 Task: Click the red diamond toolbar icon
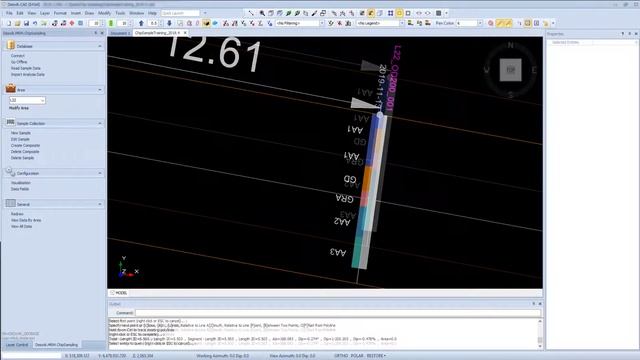(x=72, y=23)
